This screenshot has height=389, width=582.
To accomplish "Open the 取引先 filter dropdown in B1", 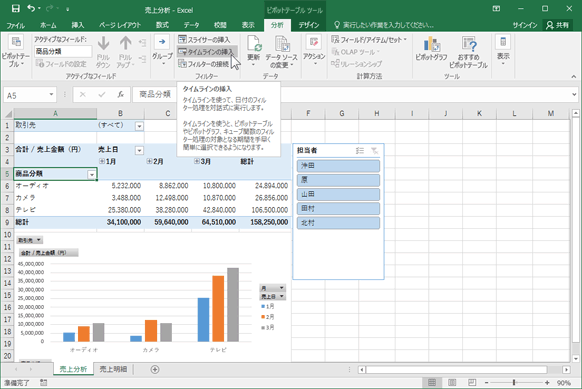I will tap(139, 126).
